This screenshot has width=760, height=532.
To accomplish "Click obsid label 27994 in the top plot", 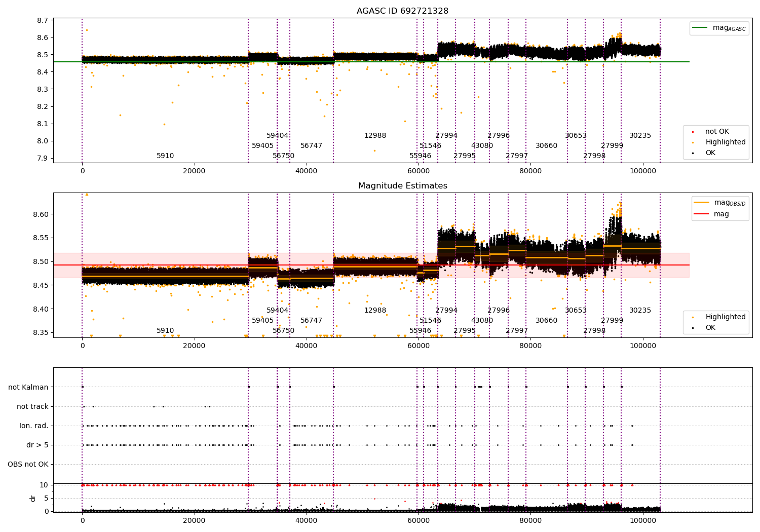I will coord(446,136).
